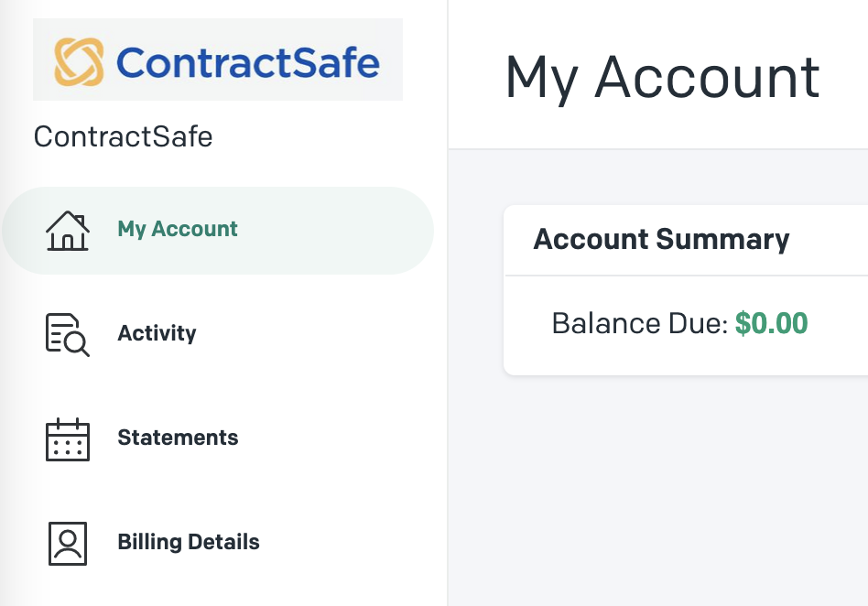
Task: Open the Billing Details sidebar item
Action: [189, 542]
